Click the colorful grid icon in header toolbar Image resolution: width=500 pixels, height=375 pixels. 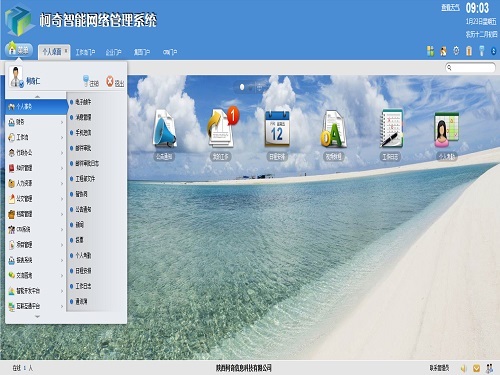pos(430,51)
